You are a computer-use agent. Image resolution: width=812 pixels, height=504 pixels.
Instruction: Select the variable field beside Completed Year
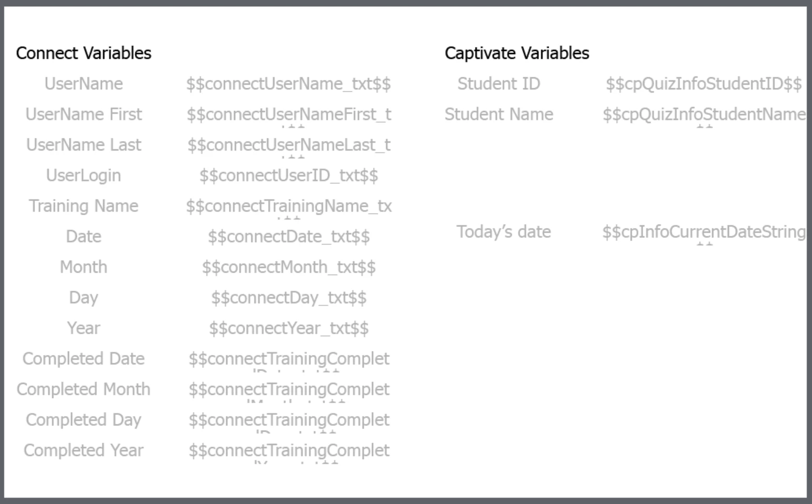[289, 451]
